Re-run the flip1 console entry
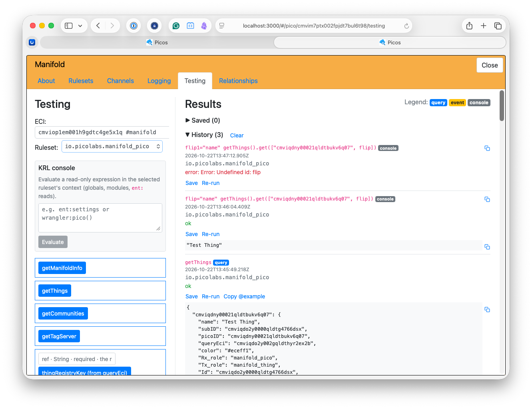The width and height of the screenshot is (532, 409). [211, 183]
